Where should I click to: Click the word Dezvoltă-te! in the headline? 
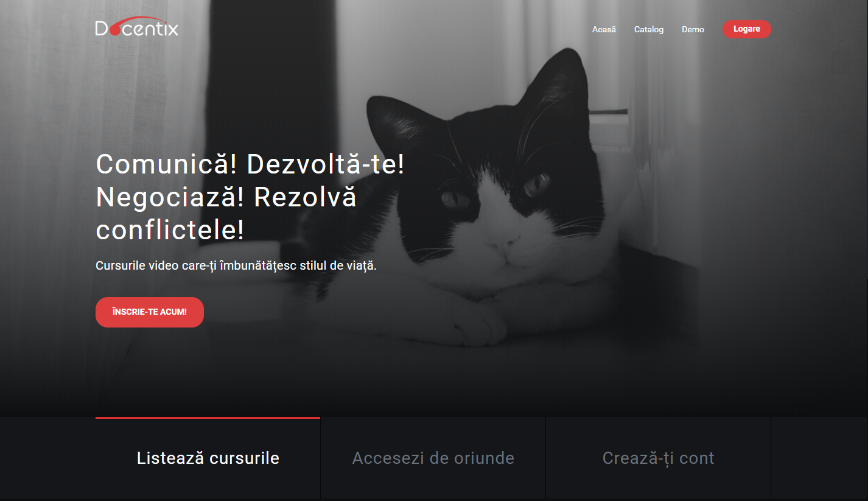326,165
